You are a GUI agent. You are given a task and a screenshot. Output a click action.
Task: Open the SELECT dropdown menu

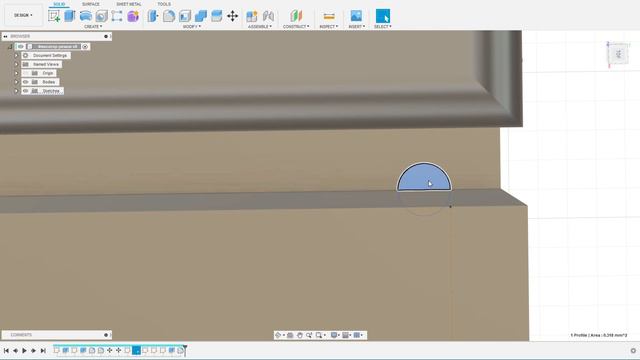382,27
